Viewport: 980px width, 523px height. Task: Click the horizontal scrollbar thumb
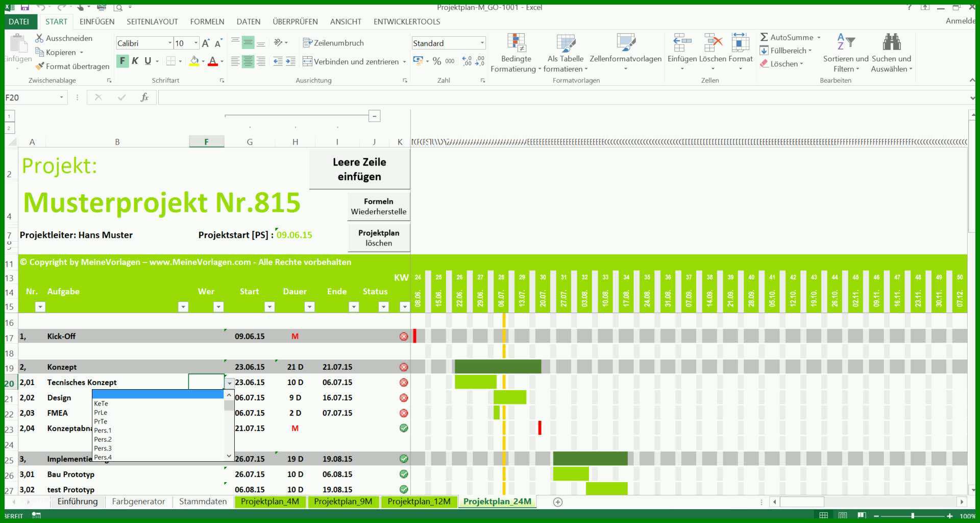click(x=802, y=502)
